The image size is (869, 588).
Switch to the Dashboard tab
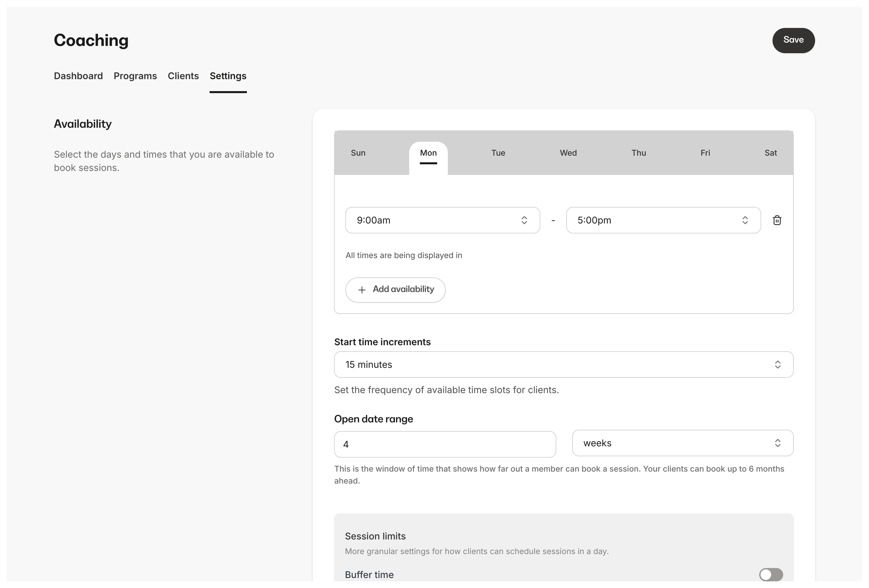click(x=78, y=76)
